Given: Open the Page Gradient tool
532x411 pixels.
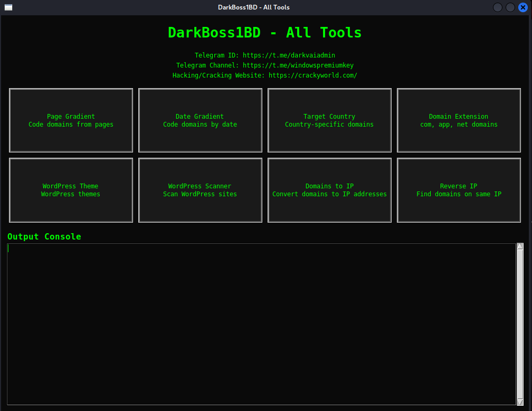Looking at the screenshot, I should click(71, 120).
